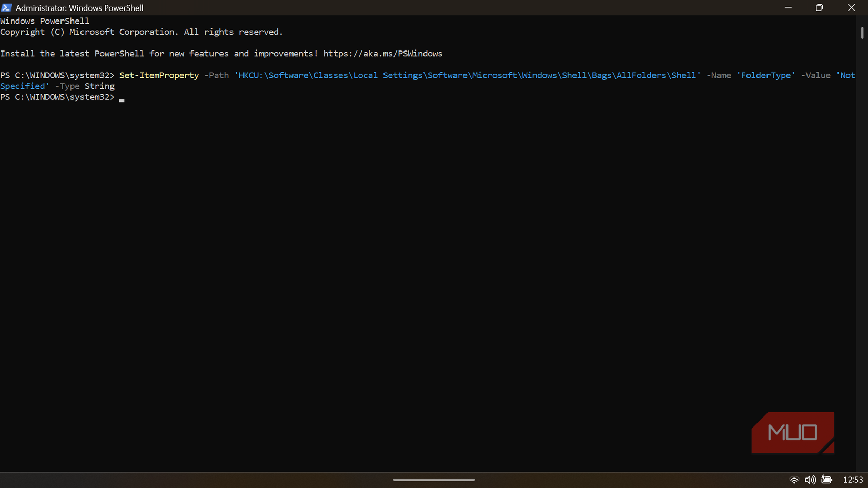Click the blinking cursor at the prompt
Image resolution: width=868 pixels, height=488 pixels.
(x=122, y=99)
